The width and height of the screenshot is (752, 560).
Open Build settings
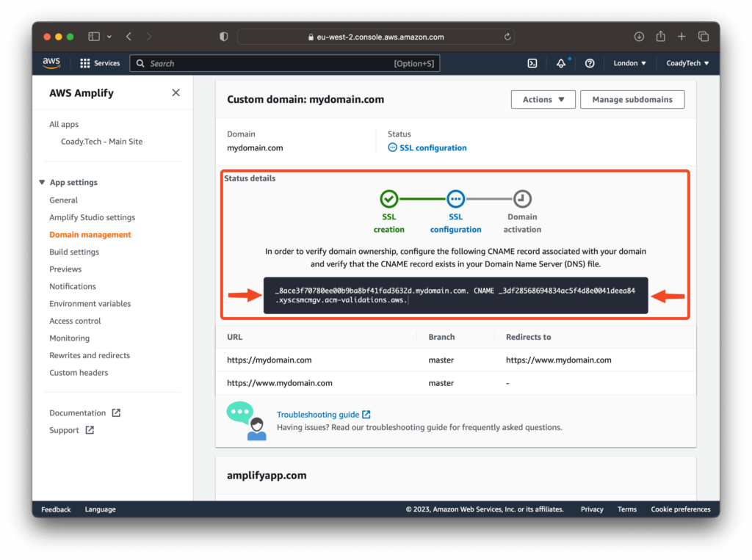click(x=74, y=252)
